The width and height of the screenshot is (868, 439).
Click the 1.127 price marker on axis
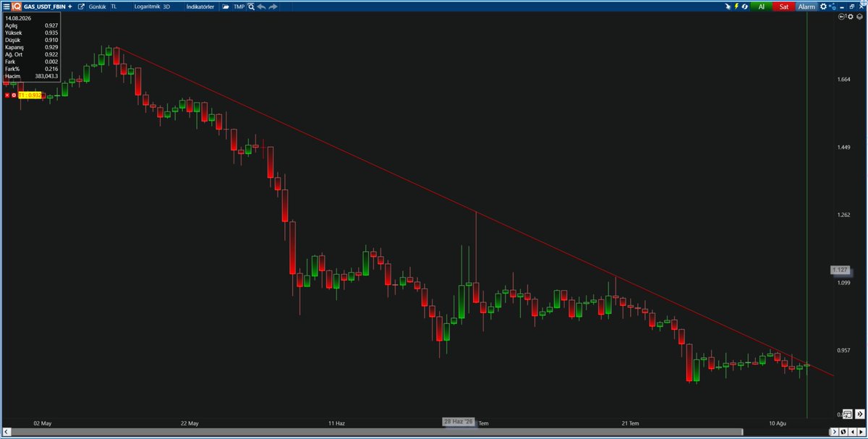tap(840, 270)
